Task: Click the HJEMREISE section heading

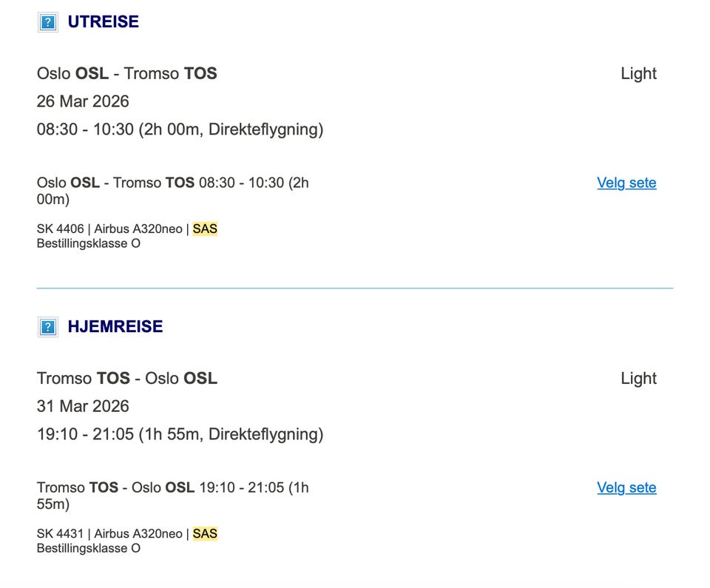Action: click(115, 327)
